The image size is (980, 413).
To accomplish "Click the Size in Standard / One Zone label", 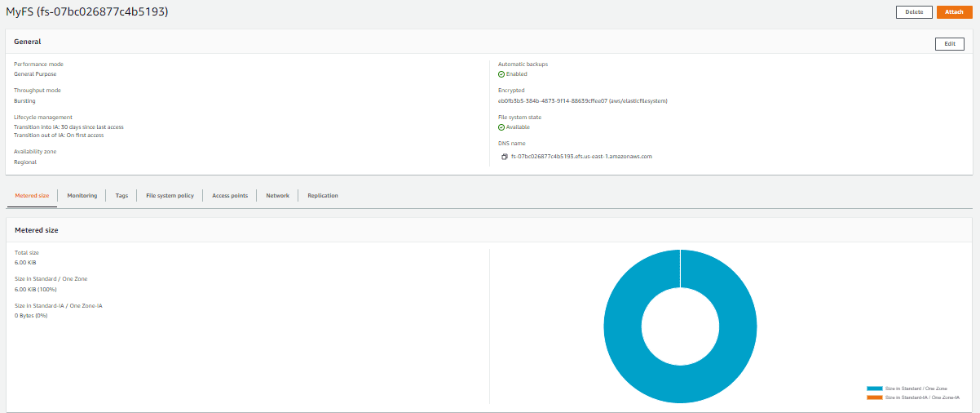I will (x=51, y=279).
